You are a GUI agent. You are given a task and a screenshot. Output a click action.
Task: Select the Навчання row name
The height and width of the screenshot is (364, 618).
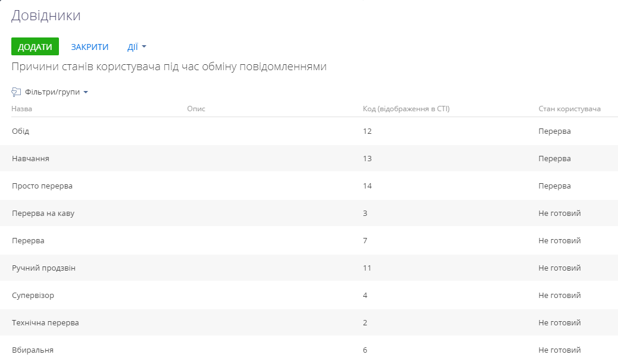click(30, 158)
